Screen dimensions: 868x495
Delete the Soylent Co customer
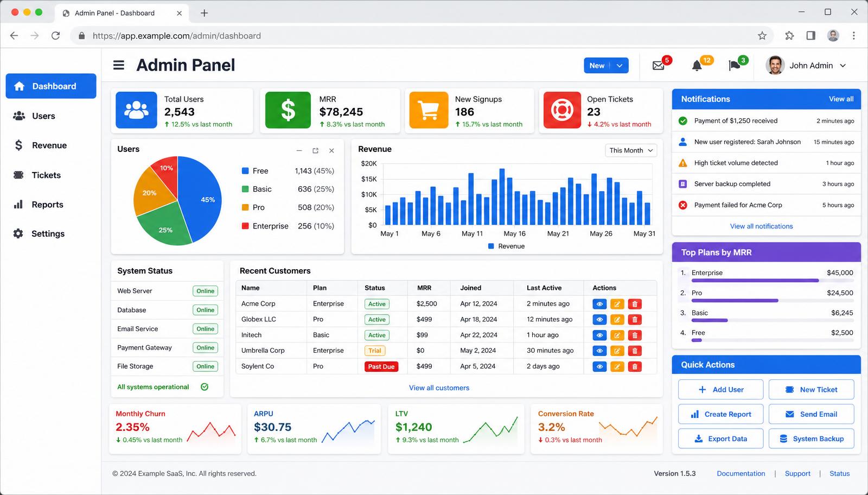click(x=635, y=367)
